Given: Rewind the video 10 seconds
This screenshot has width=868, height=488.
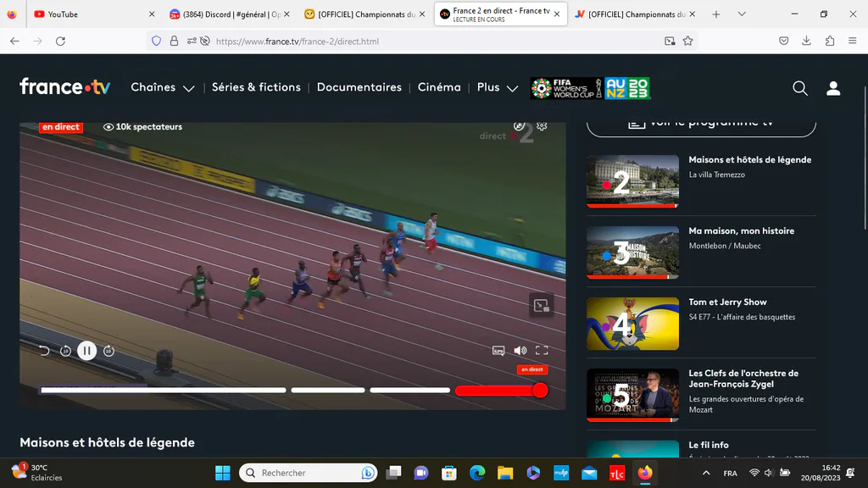Looking at the screenshot, I should point(65,351).
